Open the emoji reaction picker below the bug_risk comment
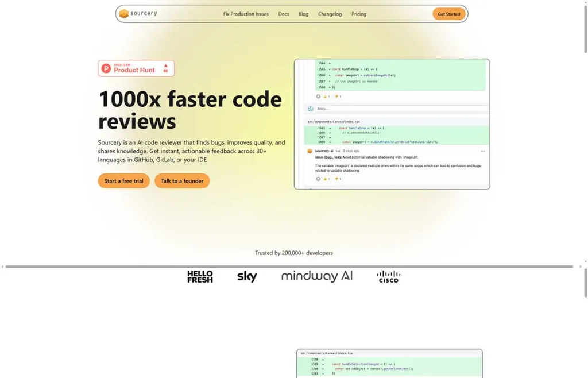The image size is (588, 378). tap(318, 179)
